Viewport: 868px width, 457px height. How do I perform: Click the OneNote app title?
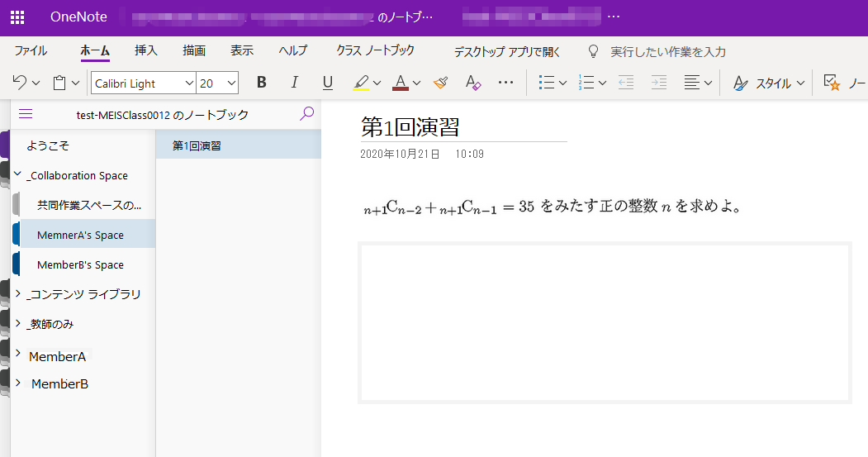tap(78, 17)
